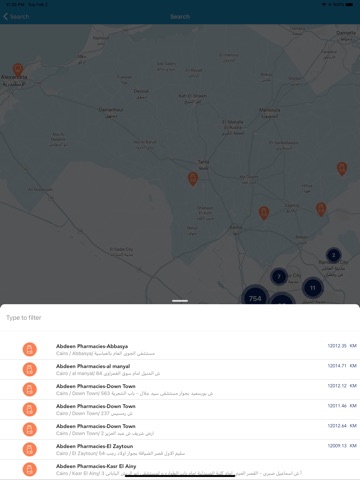Open Abdeen Pharmacies-El Zaytoun entry
Viewport: 360px width, 480px height.
tap(180, 449)
